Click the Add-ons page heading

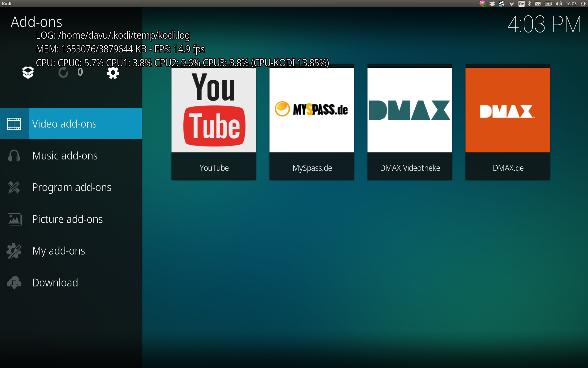36,22
